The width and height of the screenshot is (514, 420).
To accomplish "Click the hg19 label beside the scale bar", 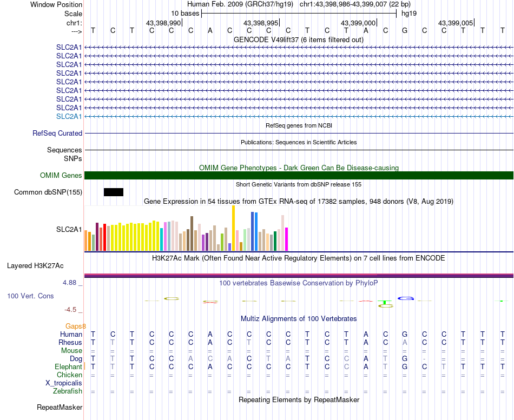I will click(409, 14).
